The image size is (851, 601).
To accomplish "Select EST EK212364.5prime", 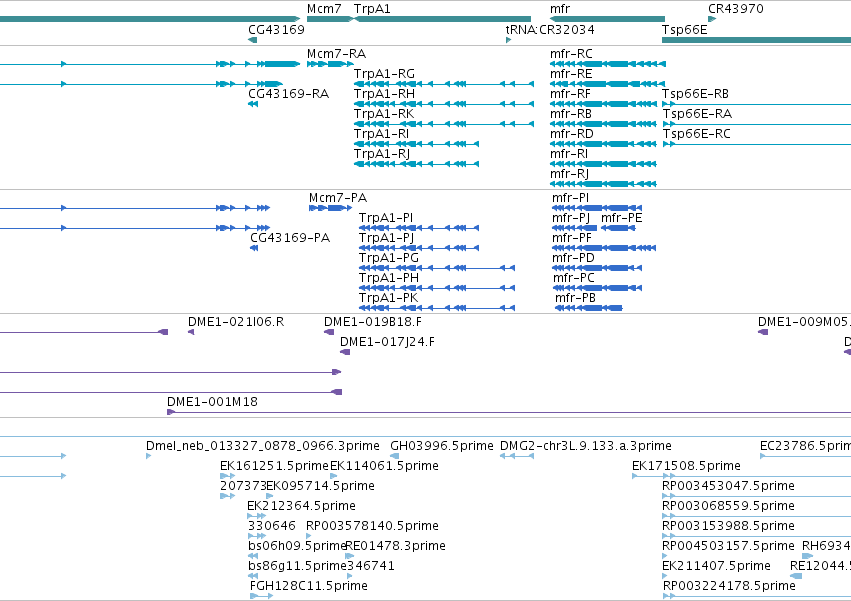I will point(301,506).
